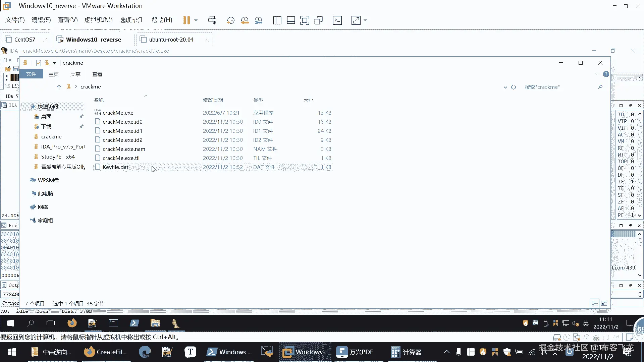This screenshot has width=644, height=362.
Task: Open the 查看 ribbon tab
Action: point(97,74)
